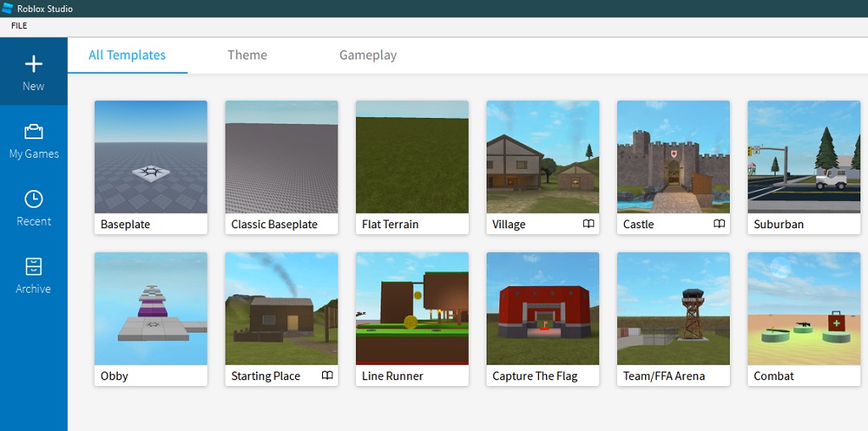The image size is (868, 431).
Task: Switch to the All Templates tab
Action: pyautogui.click(x=127, y=55)
